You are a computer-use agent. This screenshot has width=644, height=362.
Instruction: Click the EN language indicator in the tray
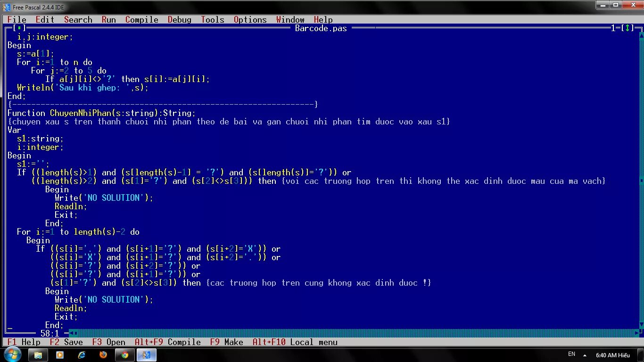571,354
